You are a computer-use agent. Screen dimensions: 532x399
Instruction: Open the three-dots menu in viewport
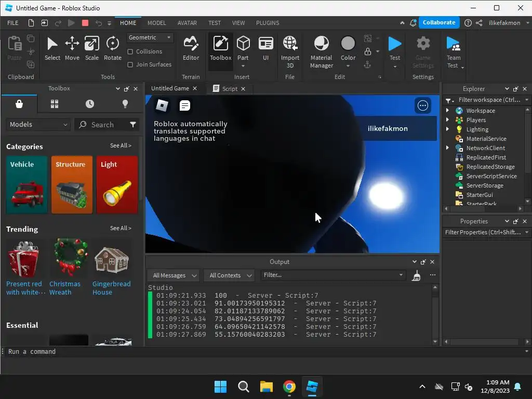click(x=423, y=105)
